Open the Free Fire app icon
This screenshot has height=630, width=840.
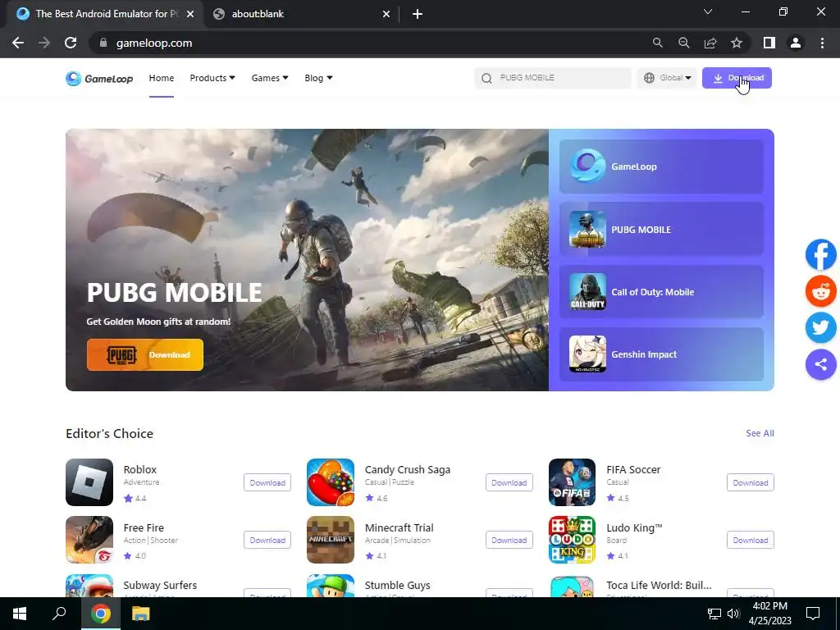click(x=89, y=540)
